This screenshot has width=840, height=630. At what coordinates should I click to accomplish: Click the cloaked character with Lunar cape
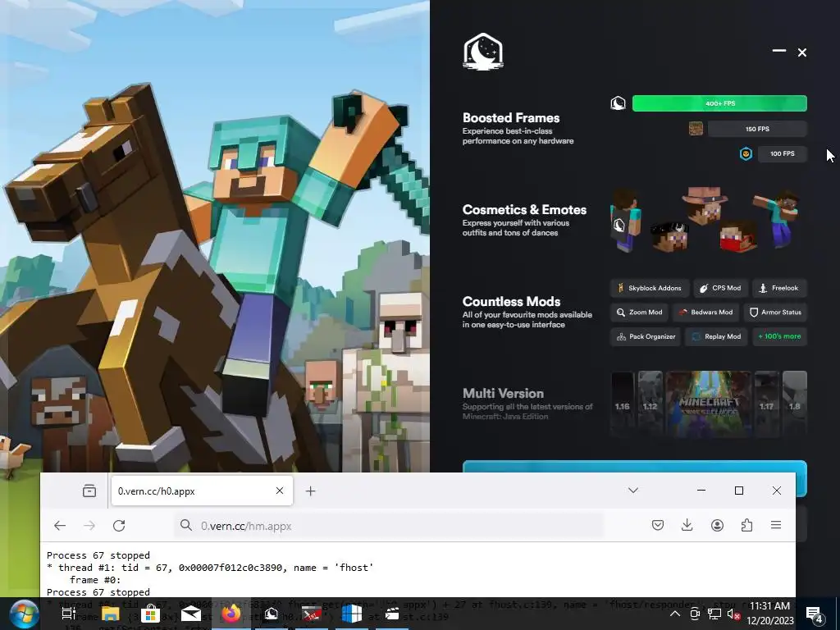click(624, 220)
